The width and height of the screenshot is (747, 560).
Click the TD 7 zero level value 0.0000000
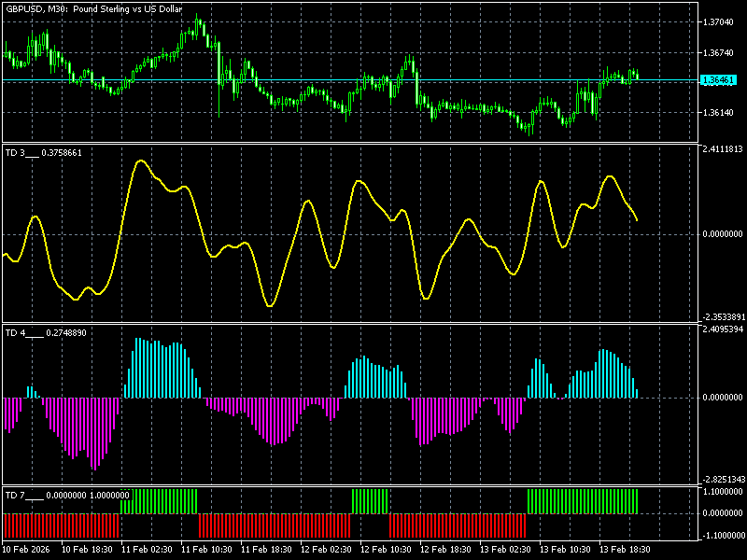click(722, 513)
